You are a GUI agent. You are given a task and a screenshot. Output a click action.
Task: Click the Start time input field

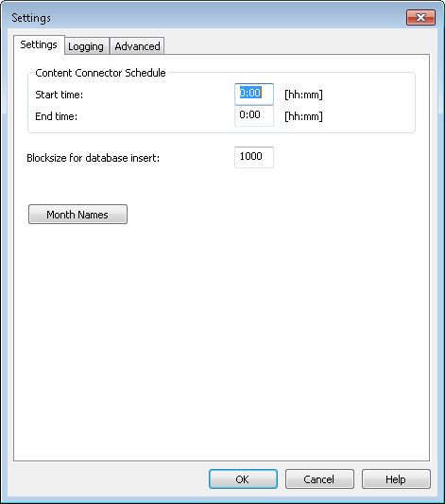[x=254, y=94]
